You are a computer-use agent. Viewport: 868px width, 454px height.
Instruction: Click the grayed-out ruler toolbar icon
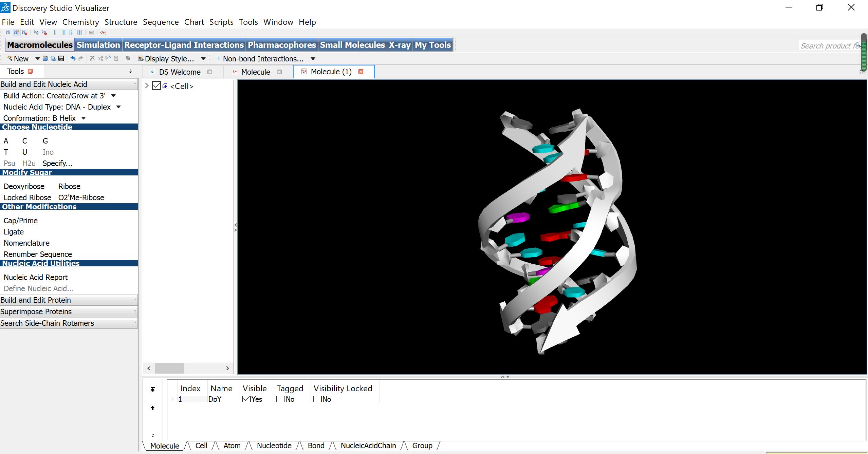coord(91,33)
